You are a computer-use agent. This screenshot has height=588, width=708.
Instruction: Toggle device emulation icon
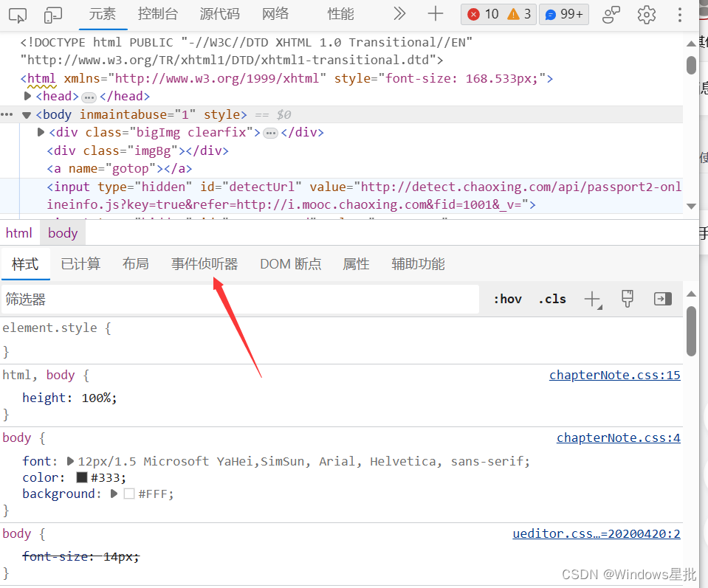click(x=53, y=15)
